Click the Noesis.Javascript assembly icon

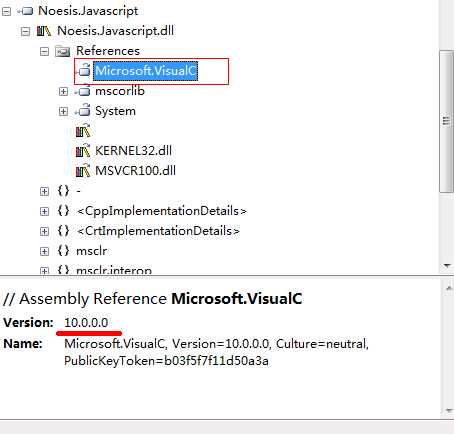[x=25, y=11]
